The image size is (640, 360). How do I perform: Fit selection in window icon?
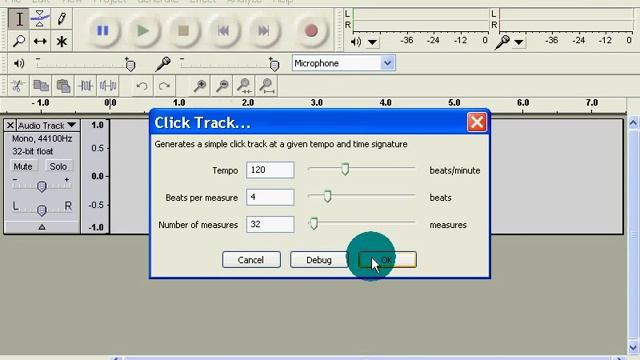244,86
